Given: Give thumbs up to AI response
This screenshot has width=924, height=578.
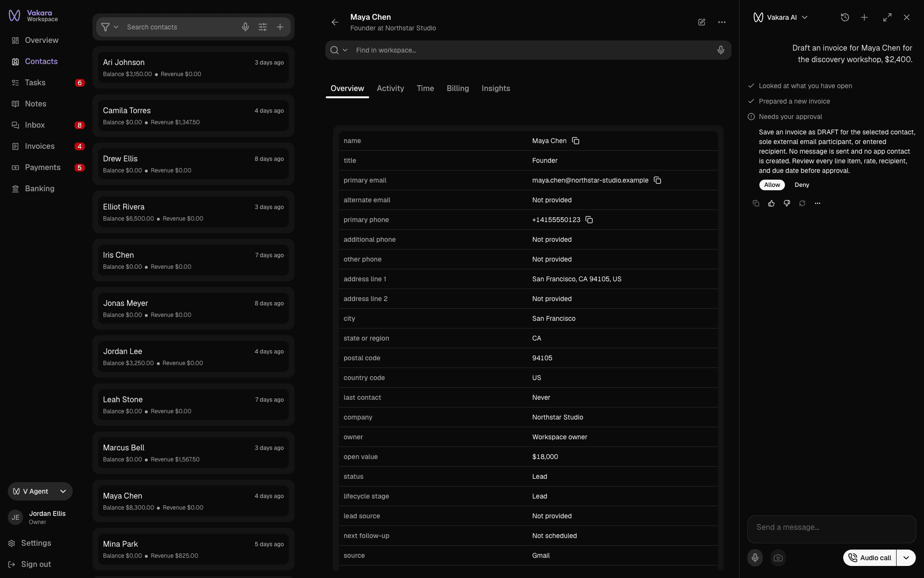Looking at the screenshot, I should pos(771,203).
